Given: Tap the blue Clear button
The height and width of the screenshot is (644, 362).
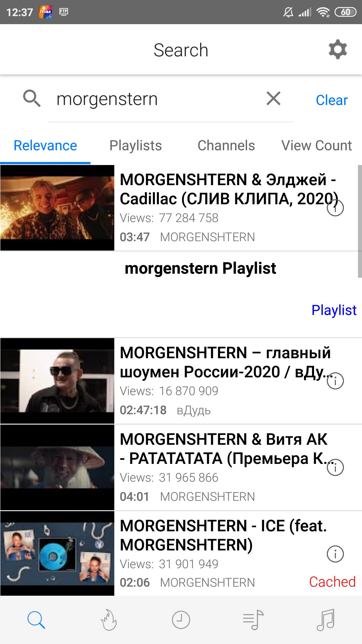Looking at the screenshot, I should (x=332, y=100).
